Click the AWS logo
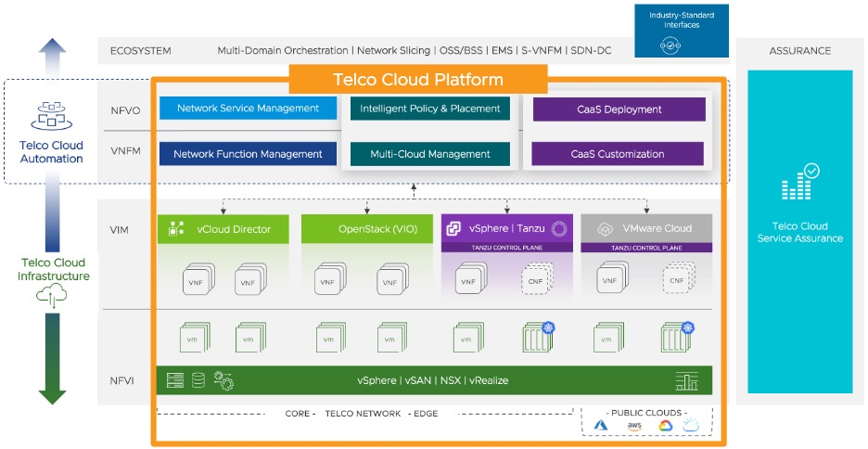This screenshot has height=449, width=868. tap(634, 426)
